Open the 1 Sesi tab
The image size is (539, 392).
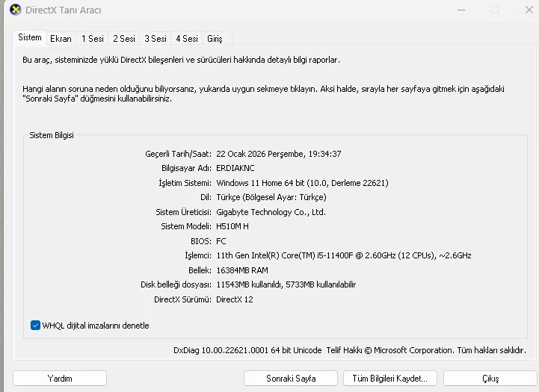pos(93,39)
